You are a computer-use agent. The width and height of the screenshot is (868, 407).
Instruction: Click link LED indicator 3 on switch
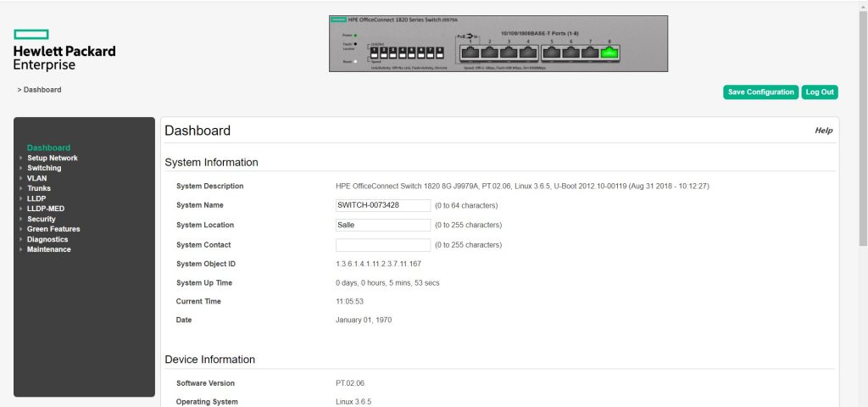coord(393,53)
